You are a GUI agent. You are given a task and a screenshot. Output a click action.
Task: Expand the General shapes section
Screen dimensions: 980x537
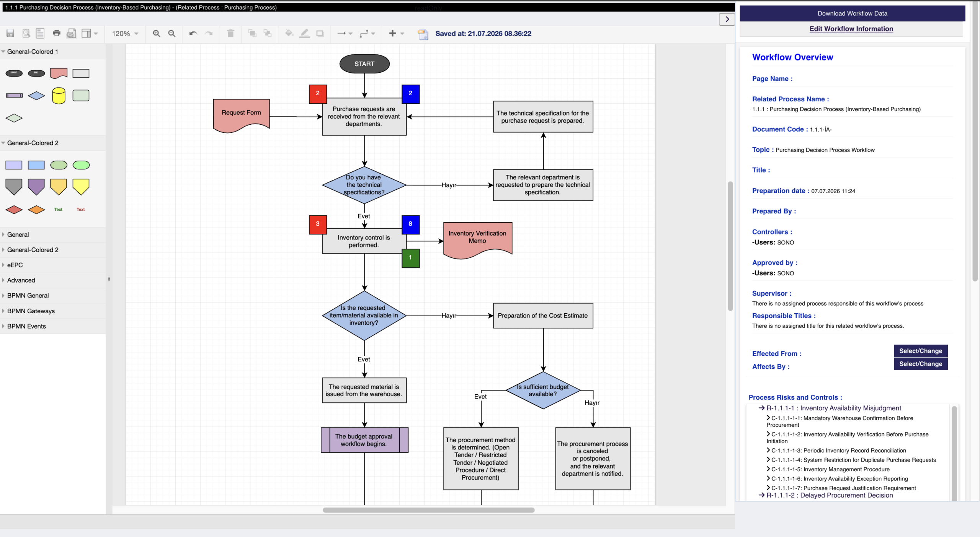53,235
